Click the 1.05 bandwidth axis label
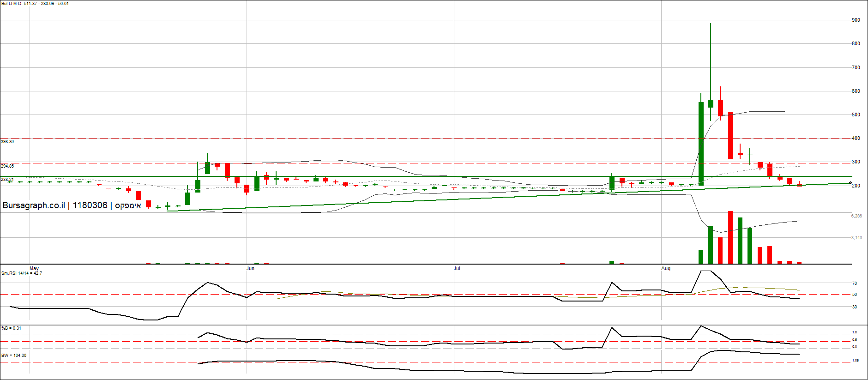 (856, 361)
